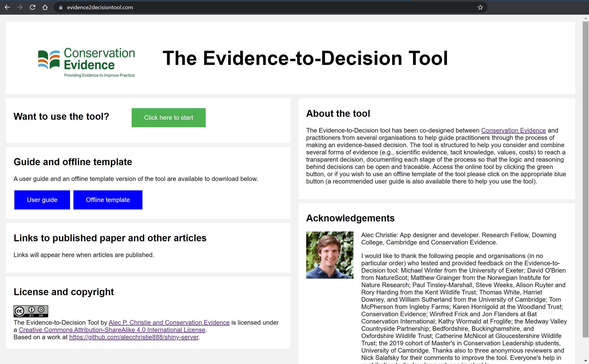This screenshot has width=589, height=364.
Task: Click the browser back arrow
Action: (x=7, y=7)
